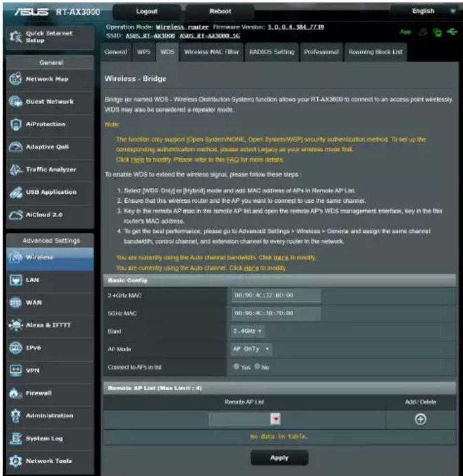463x476 pixels.
Task: Click the AiCloud 2.0 cloud icon
Action: [16, 215]
